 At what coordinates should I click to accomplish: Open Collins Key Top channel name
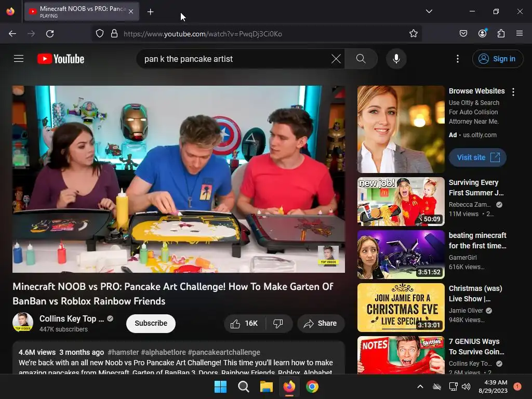(72, 318)
